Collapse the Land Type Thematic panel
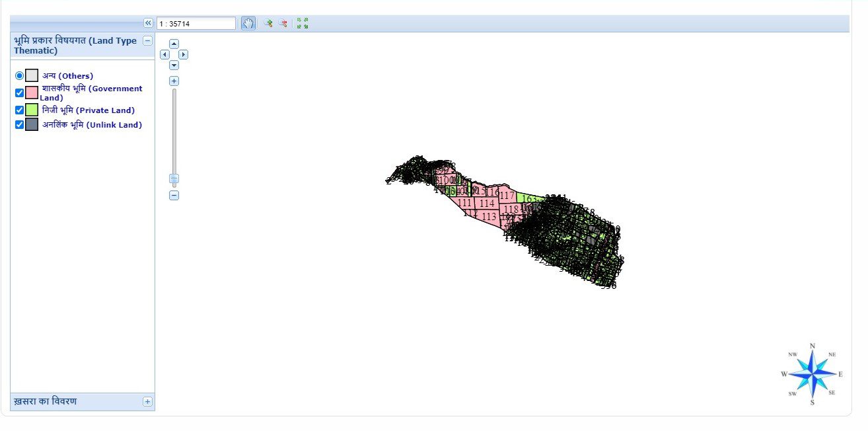This screenshot has width=868, height=431. (147, 41)
